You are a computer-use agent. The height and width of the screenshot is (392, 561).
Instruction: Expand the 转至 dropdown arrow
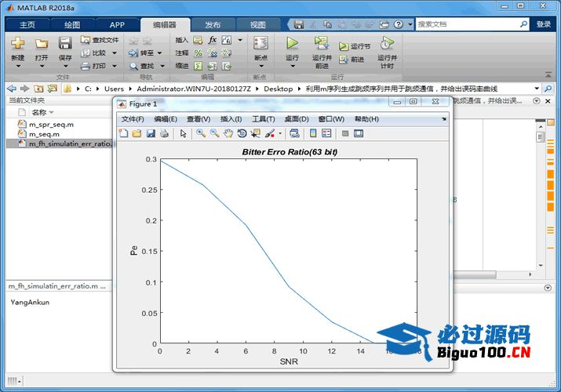(x=159, y=53)
